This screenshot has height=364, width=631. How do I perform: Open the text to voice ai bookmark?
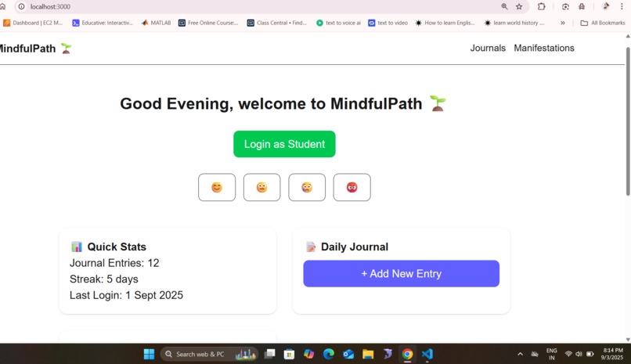(338, 23)
